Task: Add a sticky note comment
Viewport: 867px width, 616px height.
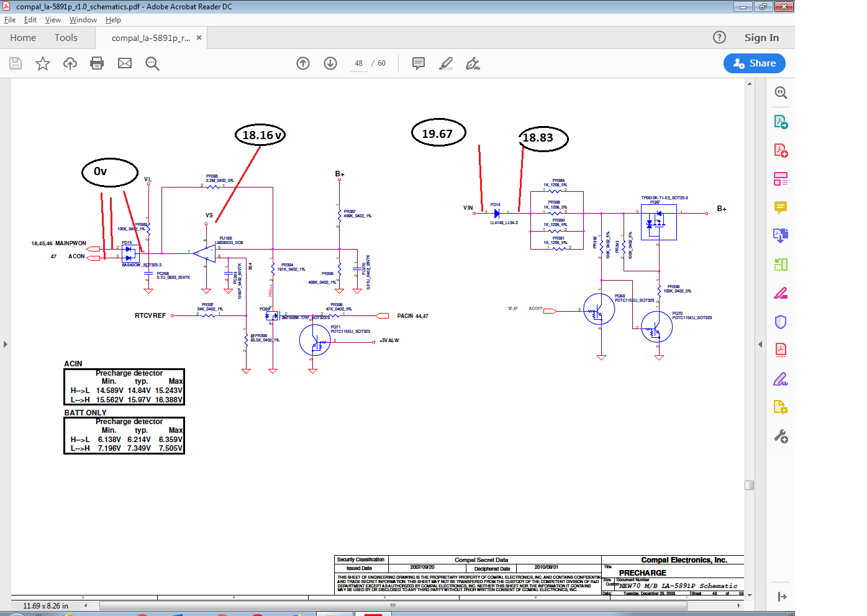Action: pyautogui.click(x=419, y=63)
